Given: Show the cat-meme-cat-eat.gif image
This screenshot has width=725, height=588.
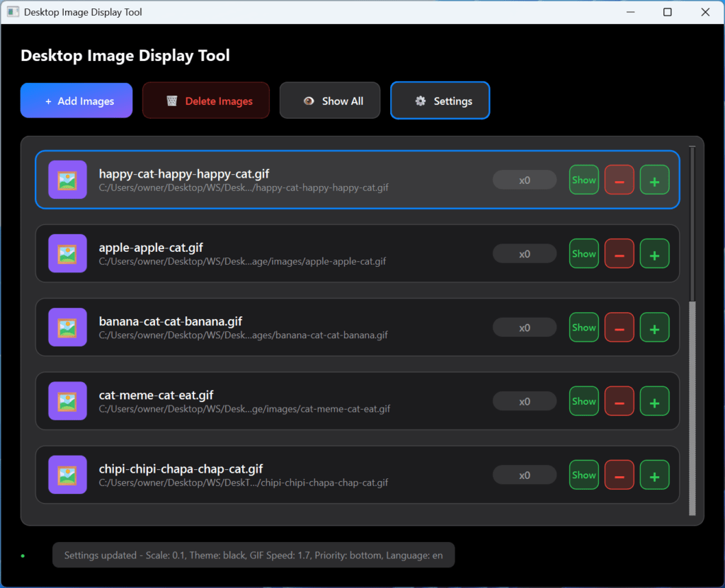Looking at the screenshot, I should point(583,401).
